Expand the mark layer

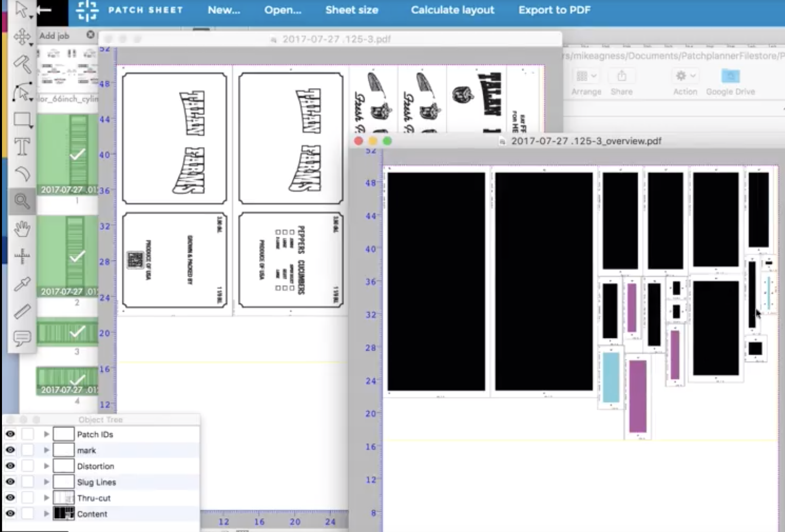tap(46, 450)
